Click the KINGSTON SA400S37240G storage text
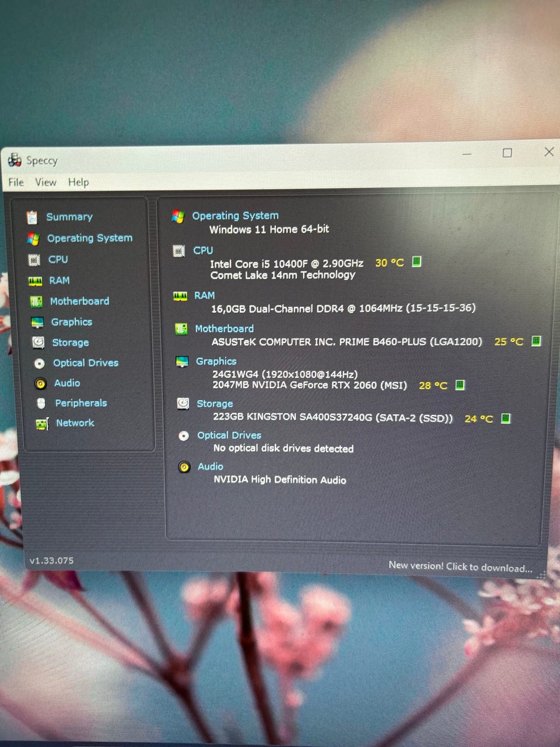 coord(332,417)
